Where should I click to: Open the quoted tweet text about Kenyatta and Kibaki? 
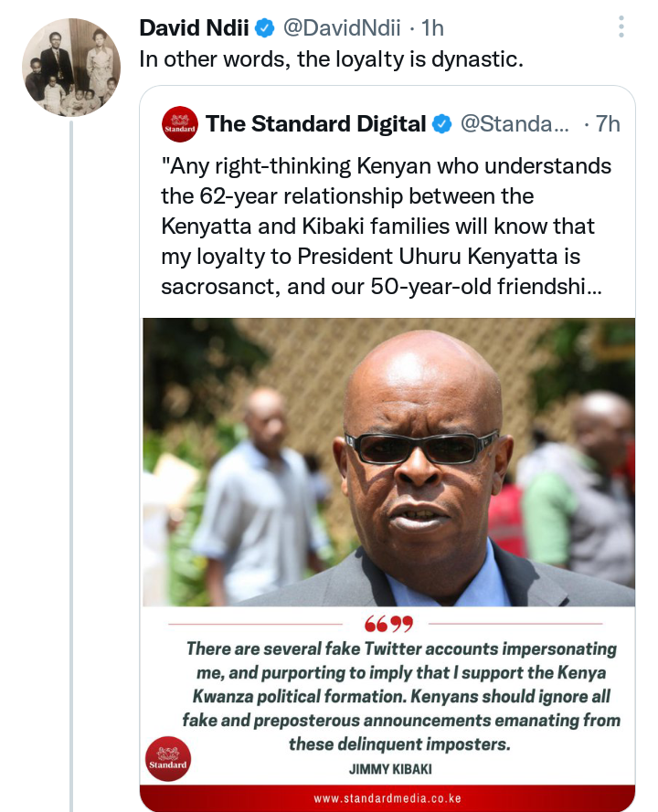[x=386, y=227]
